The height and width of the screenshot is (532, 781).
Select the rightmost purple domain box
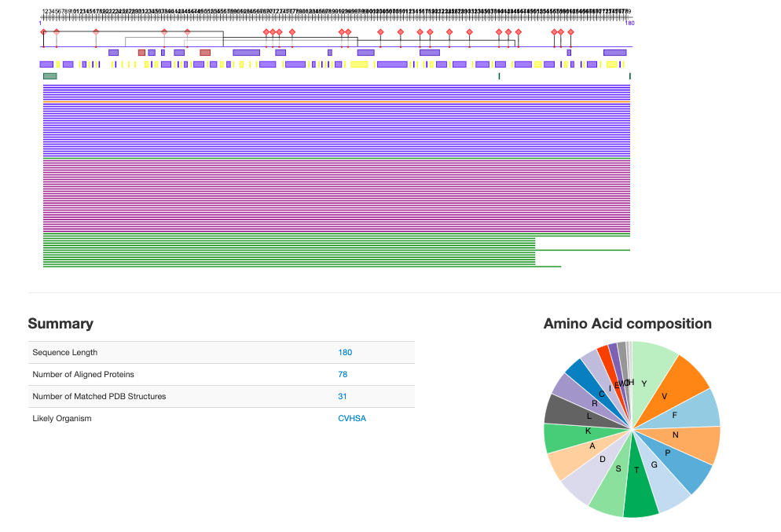(x=614, y=53)
